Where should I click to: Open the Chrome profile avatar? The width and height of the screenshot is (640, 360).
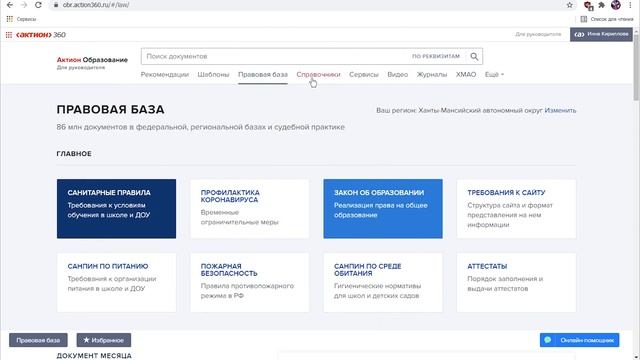point(616,5)
